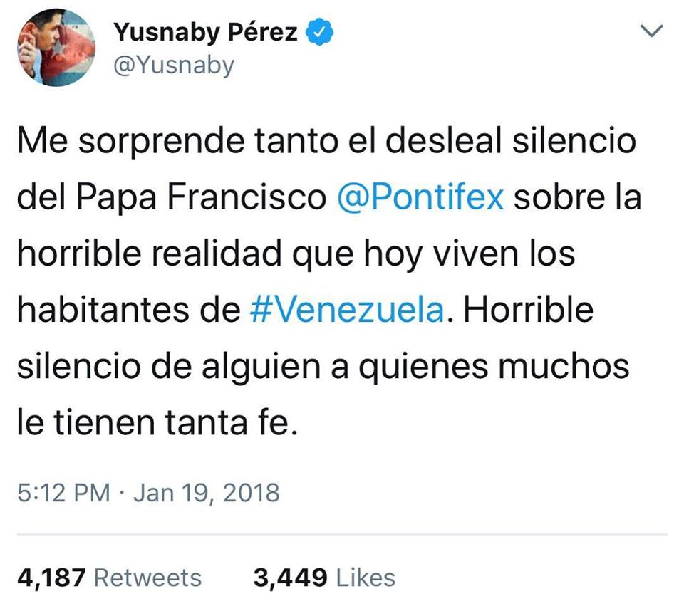Click the last line 'le tienen tanta fe.'
Viewport: 684px width, 616px height.
click(x=155, y=425)
